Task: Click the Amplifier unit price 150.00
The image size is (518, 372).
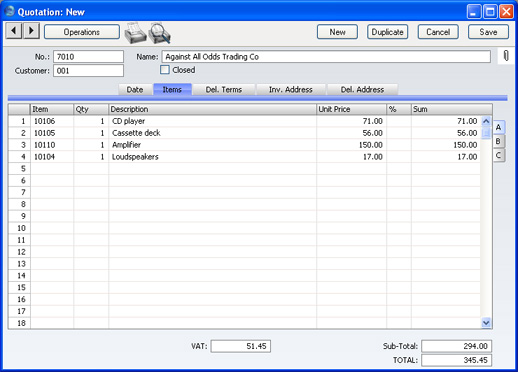Action: [351, 145]
